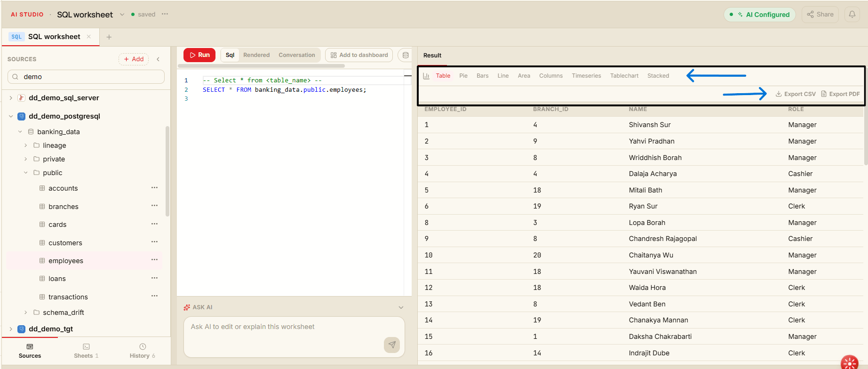868x369 pixels.
Task: Open options menu for loans table
Action: (x=154, y=278)
